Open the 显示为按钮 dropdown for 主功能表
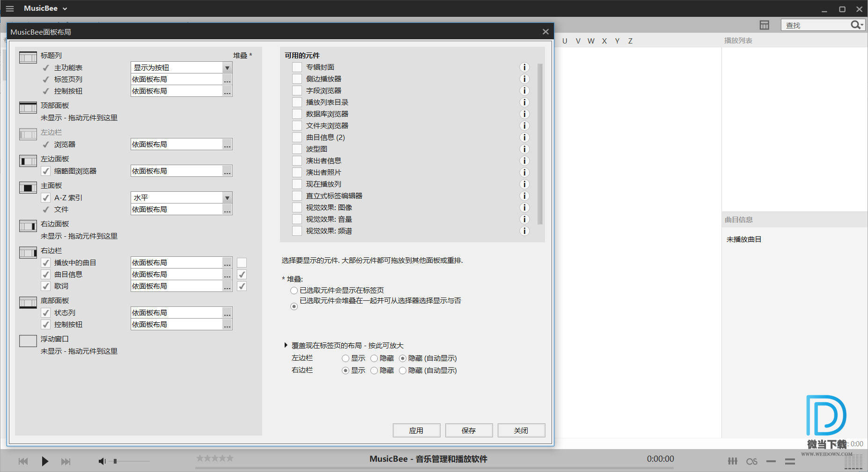Image resolution: width=868 pixels, height=472 pixels. pyautogui.click(x=227, y=68)
